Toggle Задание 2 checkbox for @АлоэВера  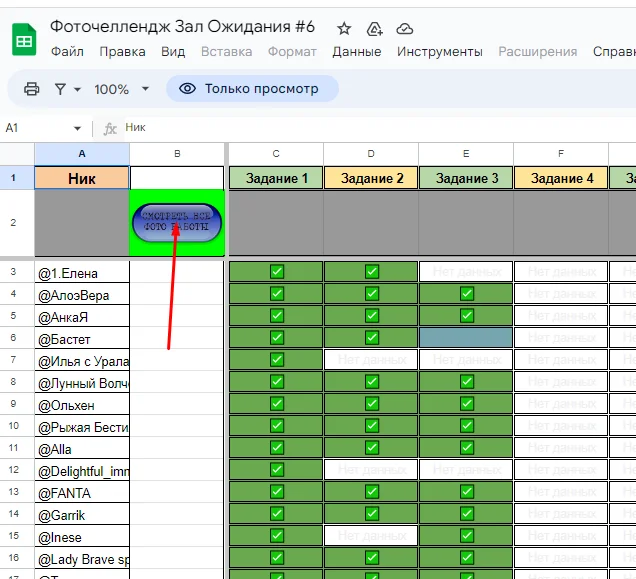372,294
